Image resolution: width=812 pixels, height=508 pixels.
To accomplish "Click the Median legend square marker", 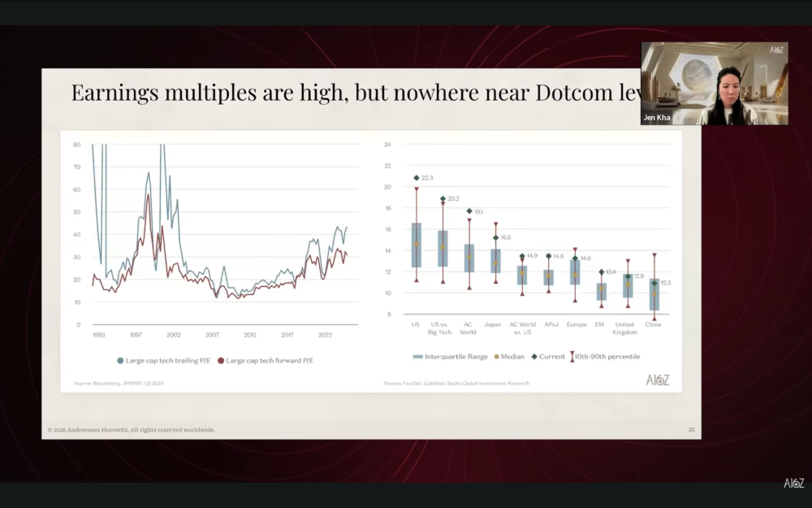I will coord(497,357).
